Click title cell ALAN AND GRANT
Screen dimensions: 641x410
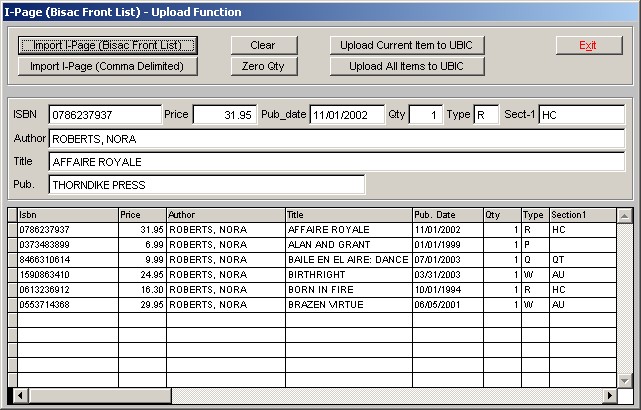349,245
